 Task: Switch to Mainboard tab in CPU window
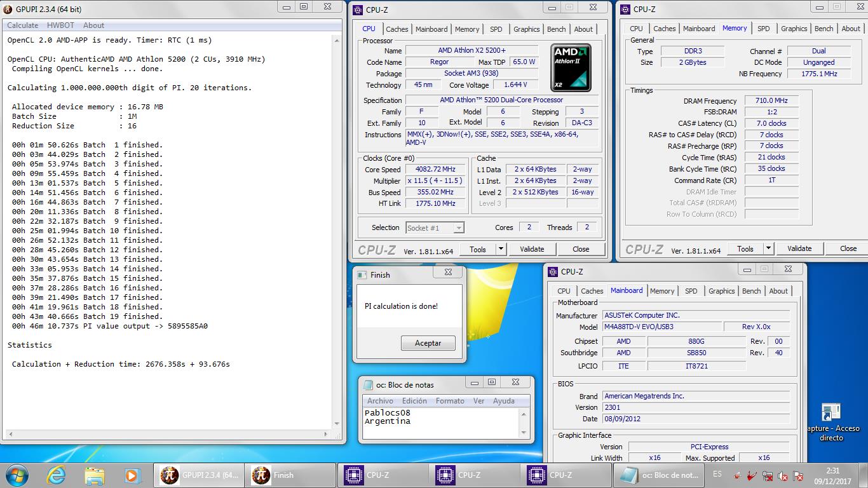point(431,29)
